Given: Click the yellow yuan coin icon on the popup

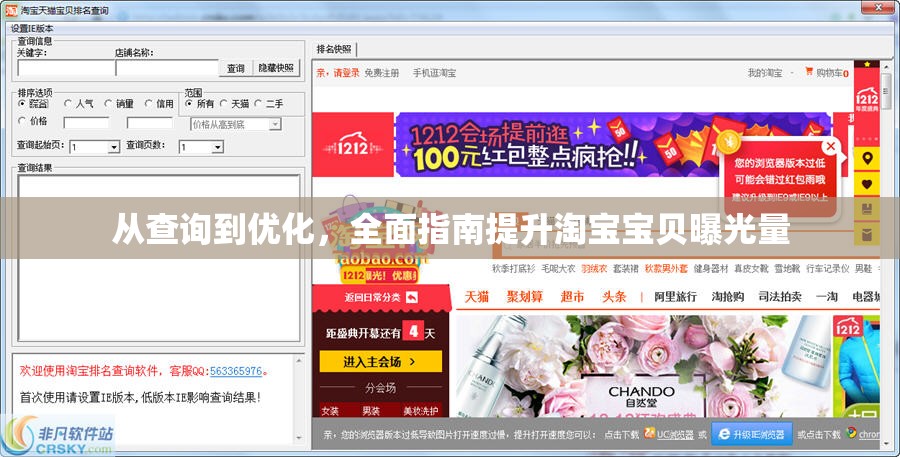Looking at the screenshot, I should [729, 141].
